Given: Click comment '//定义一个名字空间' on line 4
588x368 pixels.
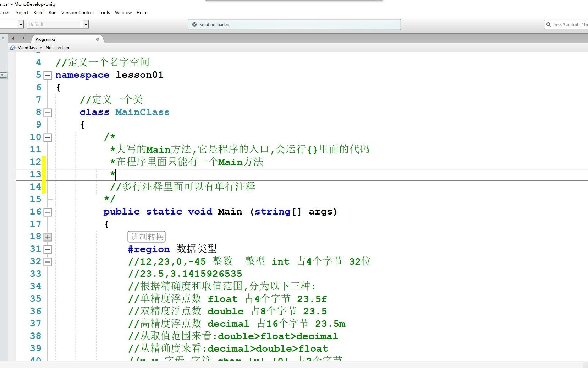Looking at the screenshot, I should point(102,62).
